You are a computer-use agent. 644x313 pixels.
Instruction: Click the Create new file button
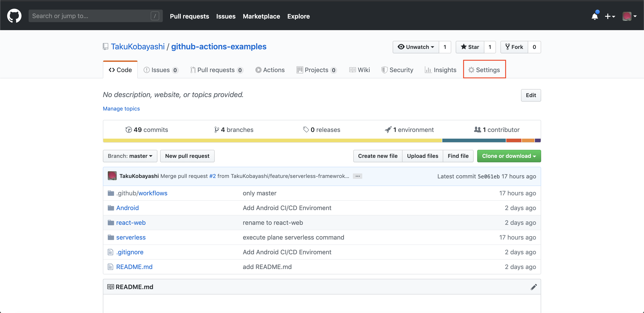click(377, 156)
